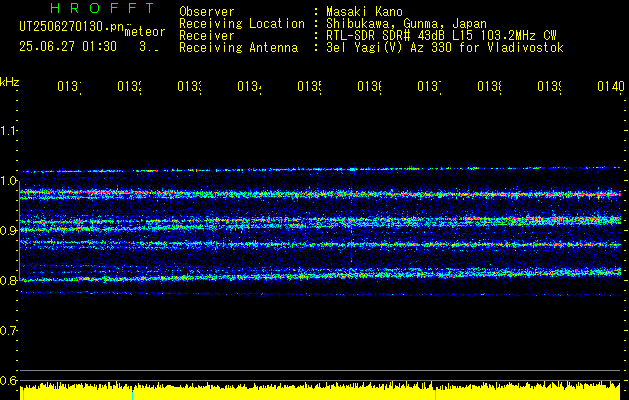Click the 1.1 frequency axis label

(8, 130)
